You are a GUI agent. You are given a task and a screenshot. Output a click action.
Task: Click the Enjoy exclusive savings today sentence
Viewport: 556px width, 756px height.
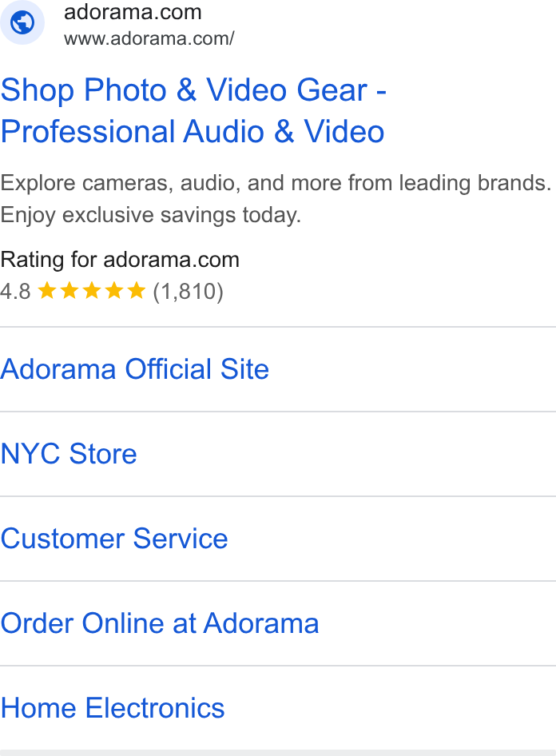pos(150,215)
